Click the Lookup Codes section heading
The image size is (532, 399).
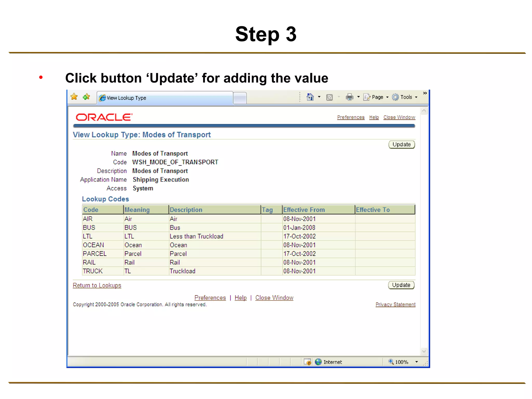click(105, 199)
